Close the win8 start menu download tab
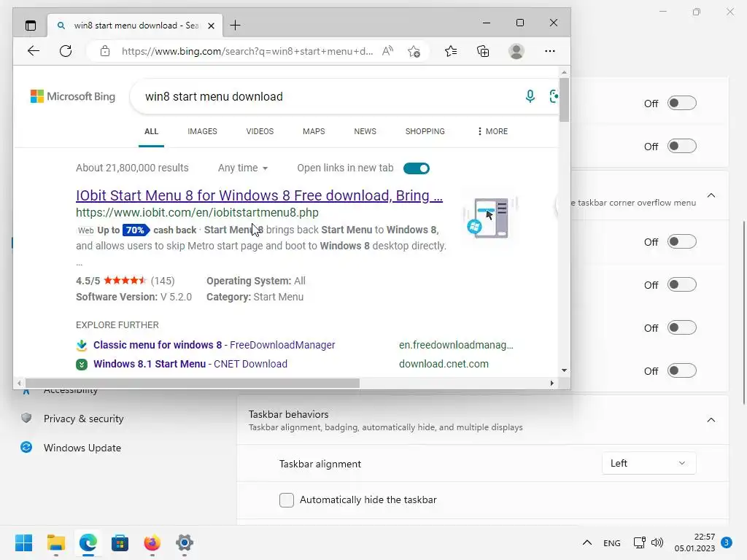The image size is (747, 560). [x=211, y=26]
